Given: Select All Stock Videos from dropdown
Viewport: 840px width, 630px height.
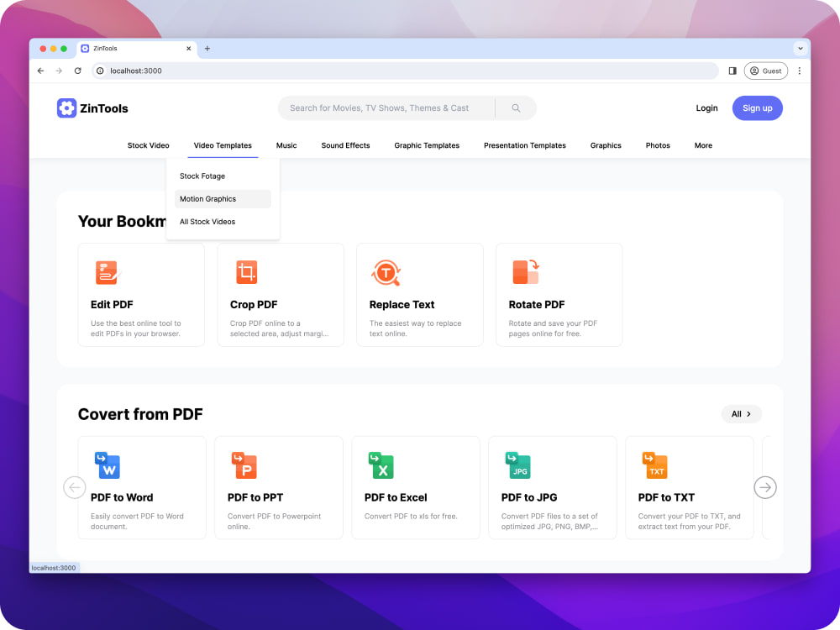Looking at the screenshot, I should 223,222.
